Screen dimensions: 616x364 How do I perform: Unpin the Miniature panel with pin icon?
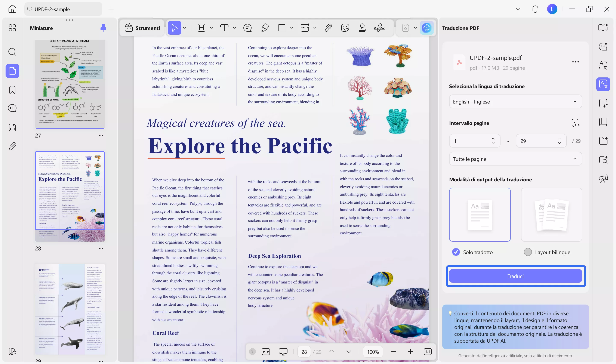click(103, 28)
